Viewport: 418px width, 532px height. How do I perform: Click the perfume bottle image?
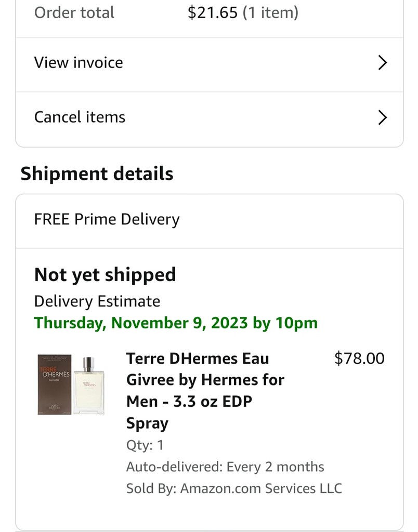point(88,385)
